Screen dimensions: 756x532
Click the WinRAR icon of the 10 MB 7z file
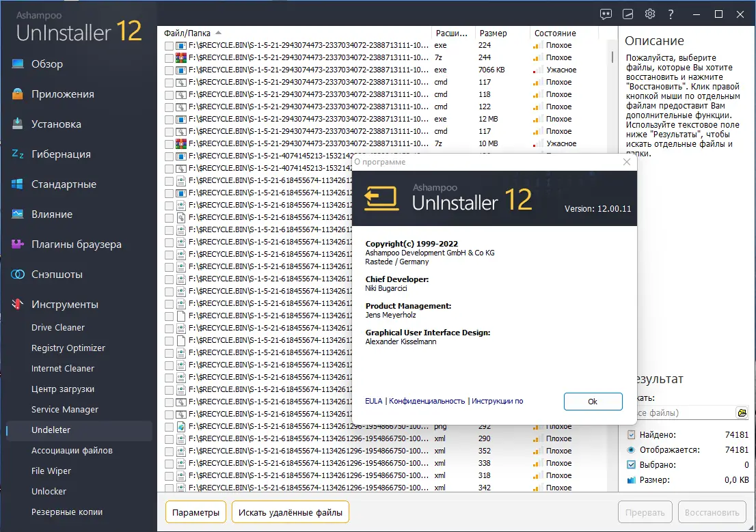181,143
